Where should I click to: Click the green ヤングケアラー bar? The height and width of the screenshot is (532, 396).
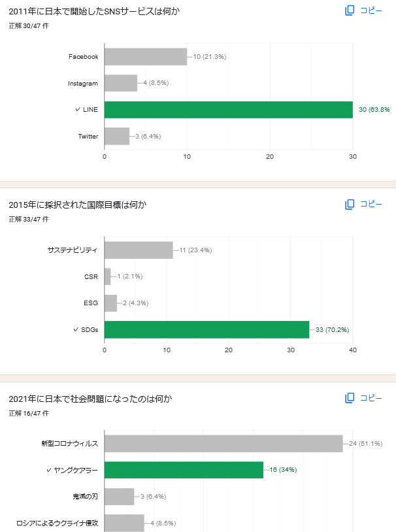pos(184,470)
